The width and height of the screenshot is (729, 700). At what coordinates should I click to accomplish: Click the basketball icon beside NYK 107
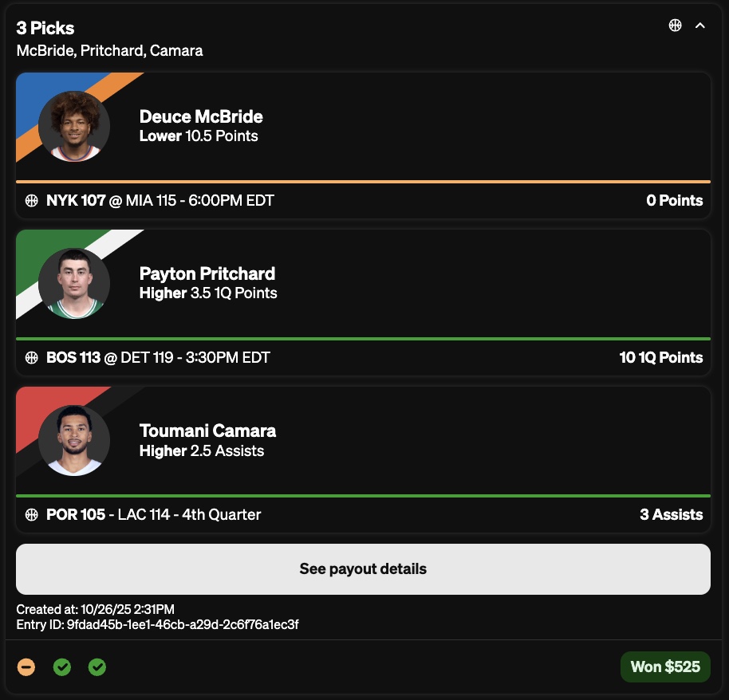32,201
